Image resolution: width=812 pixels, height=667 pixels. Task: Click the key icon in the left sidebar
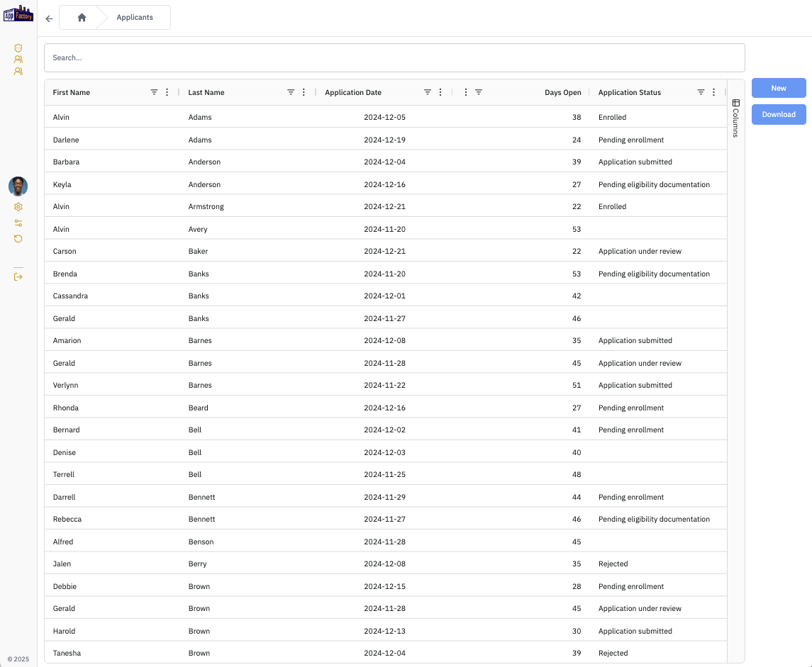[18, 223]
